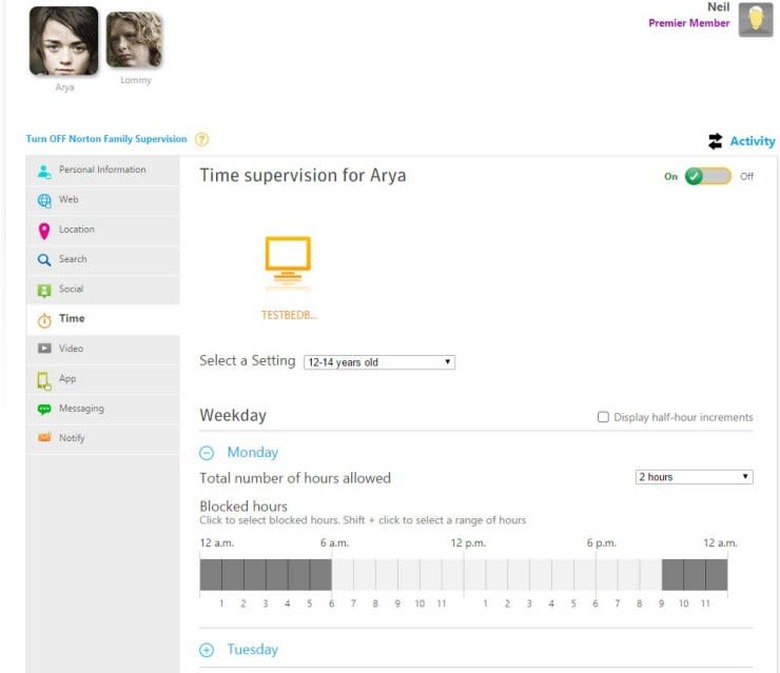Expand the Tuesday section
Screen dimensions: 780x673
(207, 650)
